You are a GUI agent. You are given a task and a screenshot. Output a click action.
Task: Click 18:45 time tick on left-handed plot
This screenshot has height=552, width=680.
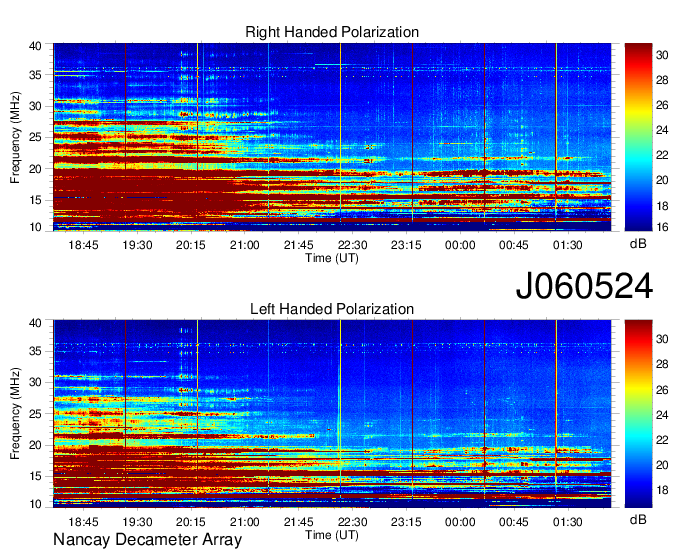point(83,522)
